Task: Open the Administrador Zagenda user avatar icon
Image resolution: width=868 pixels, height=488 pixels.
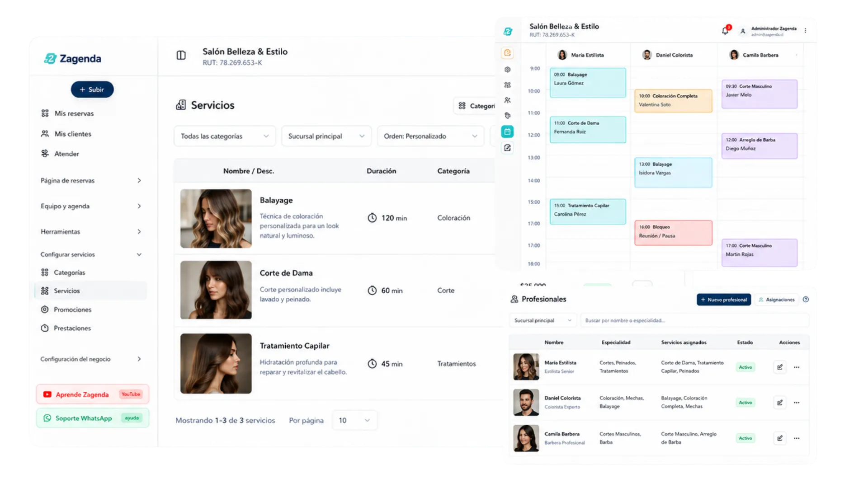Action: point(742,31)
